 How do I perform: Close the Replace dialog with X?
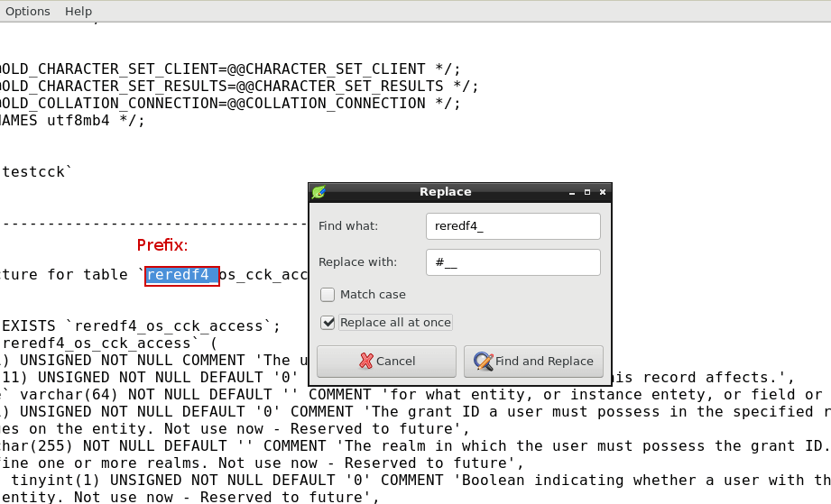603,192
